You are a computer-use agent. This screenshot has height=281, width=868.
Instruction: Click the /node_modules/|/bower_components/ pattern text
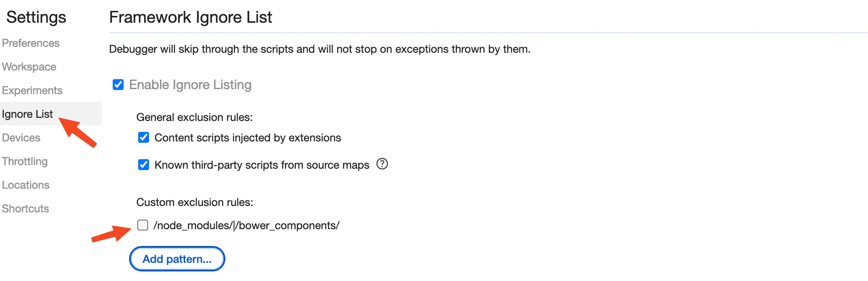246,226
